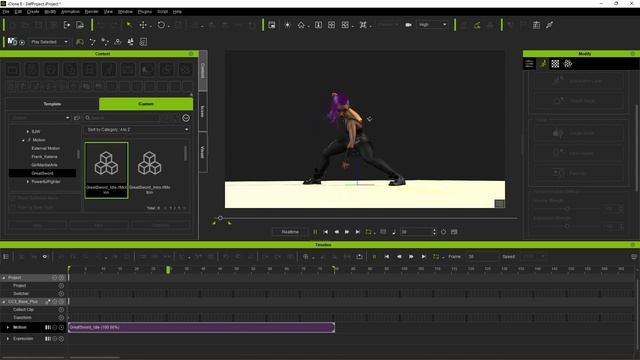640x360 pixels.
Task: Click the Export file icon
Action: pyautogui.click(x=80, y=25)
